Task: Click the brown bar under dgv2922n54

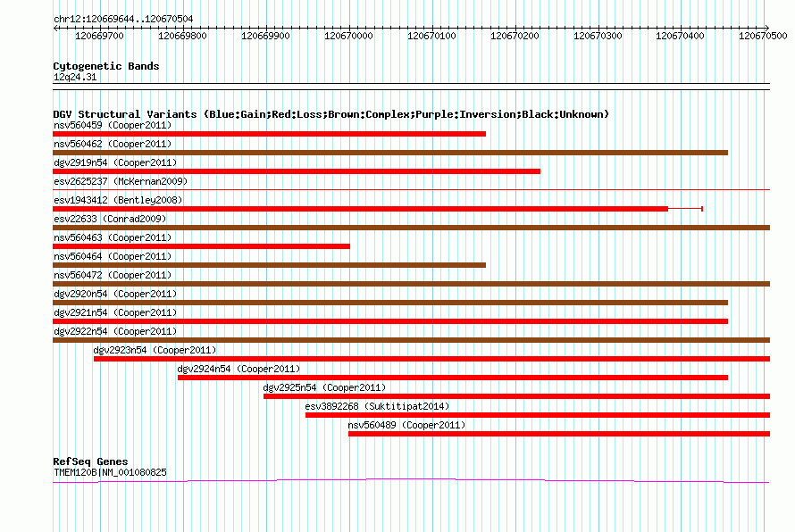Action: [x=411, y=340]
